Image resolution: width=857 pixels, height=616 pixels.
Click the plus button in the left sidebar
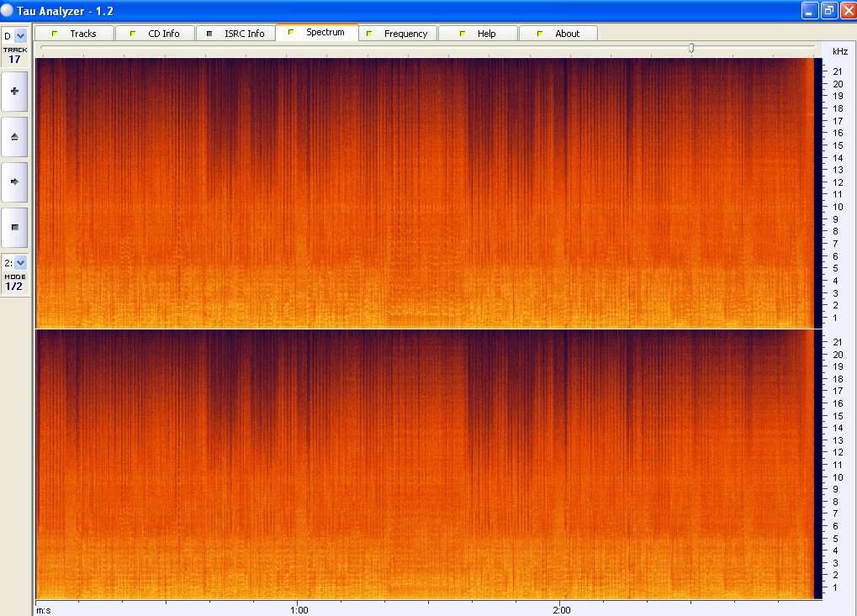coord(14,90)
